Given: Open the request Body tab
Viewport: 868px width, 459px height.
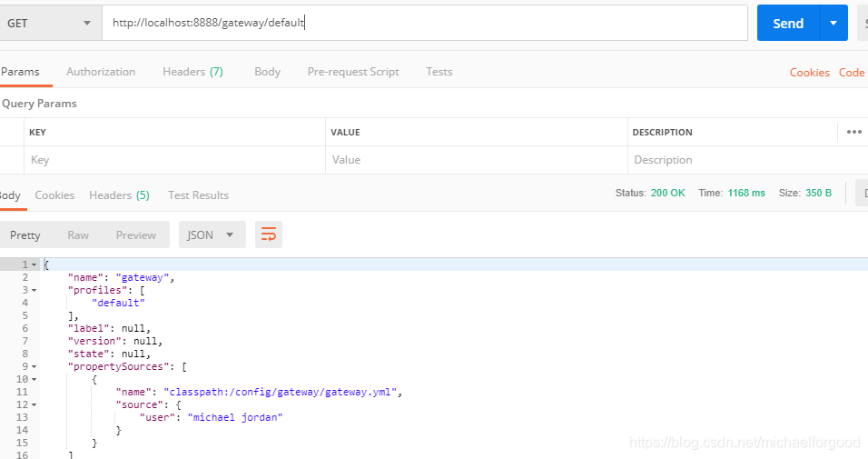Looking at the screenshot, I should (x=267, y=72).
